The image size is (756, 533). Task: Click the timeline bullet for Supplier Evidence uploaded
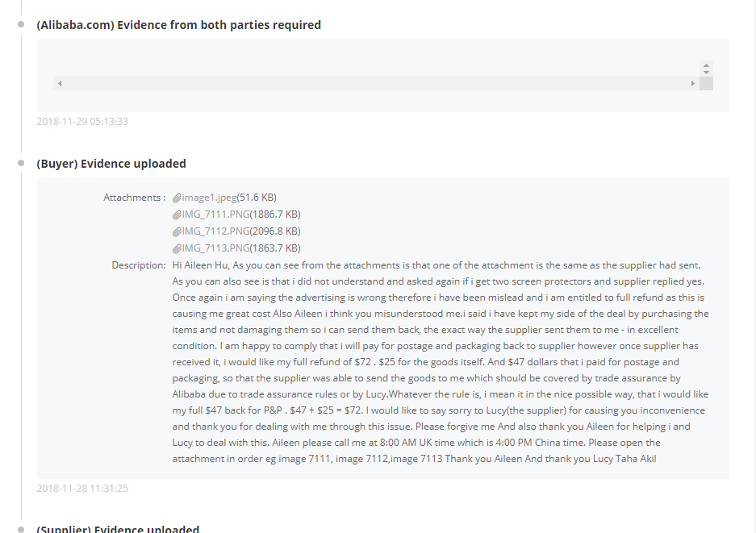click(21, 530)
